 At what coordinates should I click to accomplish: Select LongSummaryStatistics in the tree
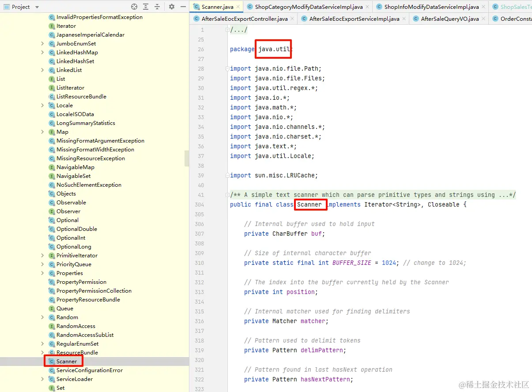tap(86, 123)
